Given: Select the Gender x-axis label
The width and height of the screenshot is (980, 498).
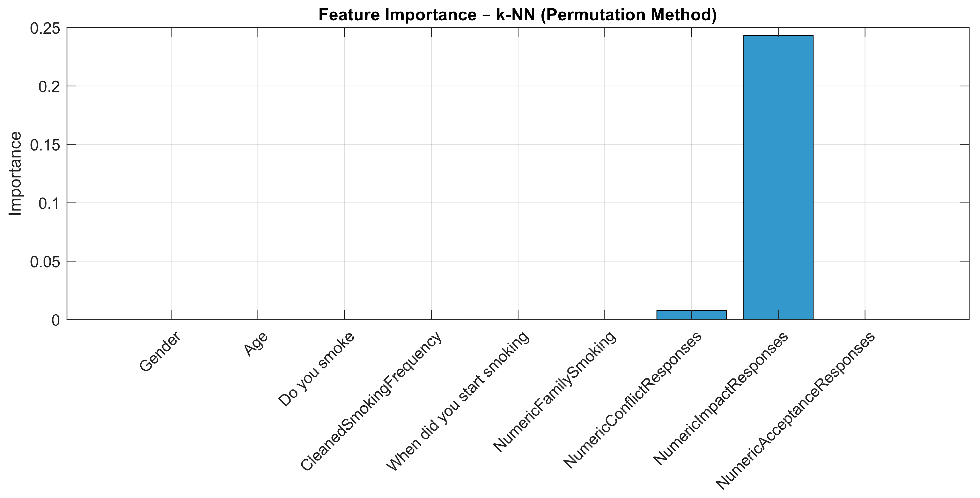Looking at the screenshot, I should [160, 352].
